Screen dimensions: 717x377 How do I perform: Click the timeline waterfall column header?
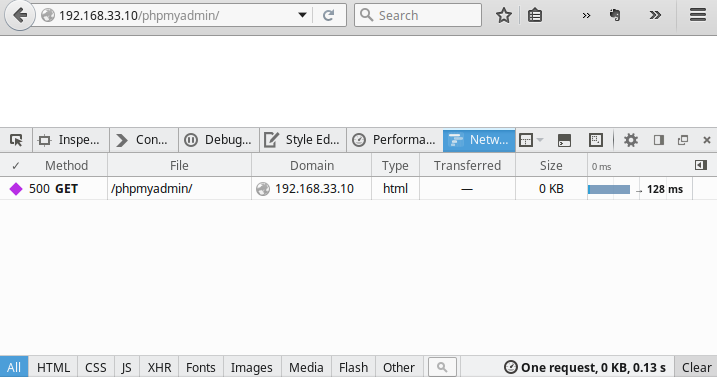640,165
